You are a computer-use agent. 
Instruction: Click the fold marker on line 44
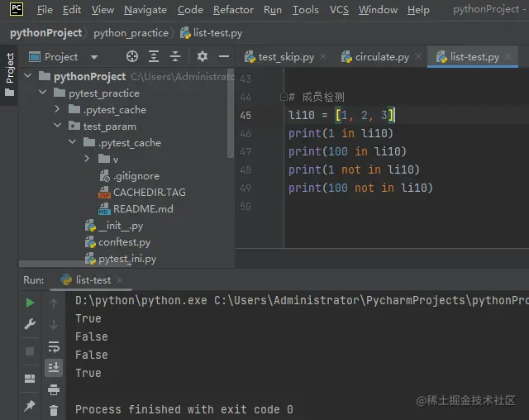[x=284, y=98]
